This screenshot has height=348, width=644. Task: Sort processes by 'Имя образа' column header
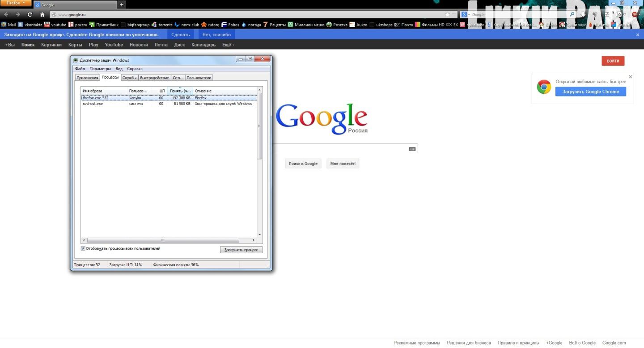tap(104, 91)
